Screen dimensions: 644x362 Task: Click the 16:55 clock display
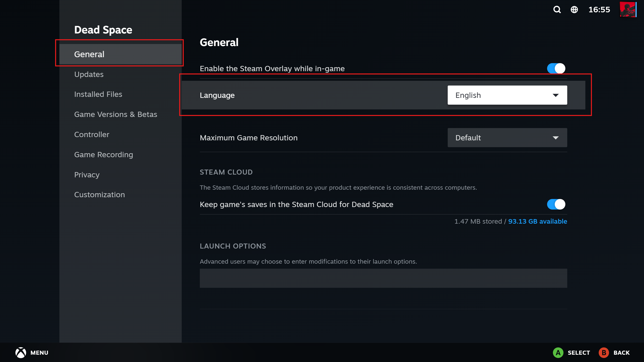click(x=599, y=10)
